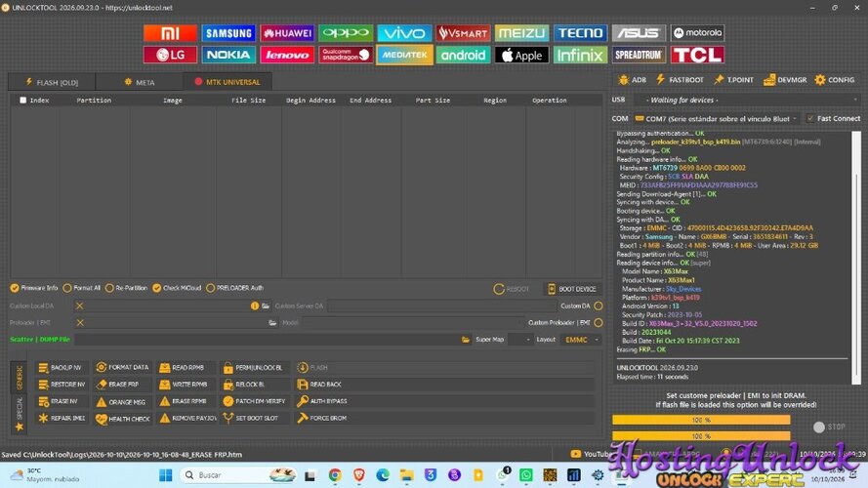Click the PERM|UNLOCK BL button
This screenshot has width=868, height=488.
[x=253, y=367]
